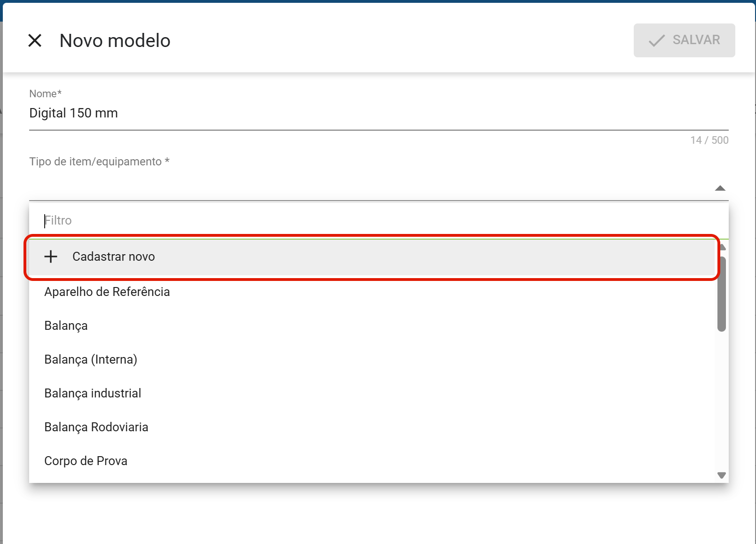Choose Corpo de Prova
The height and width of the screenshot is (544, 756).
click(x=371, y=461)
